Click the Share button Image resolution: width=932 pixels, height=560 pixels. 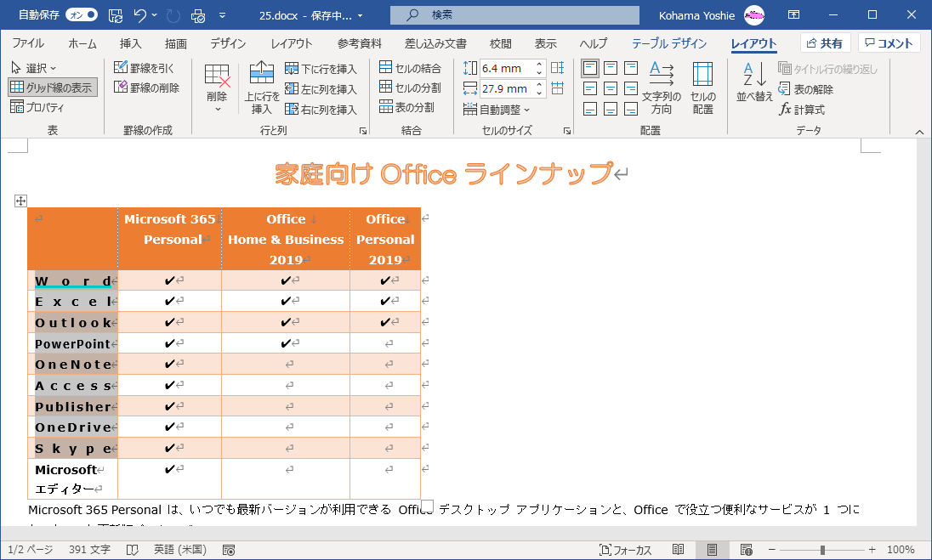coord(825,43)
